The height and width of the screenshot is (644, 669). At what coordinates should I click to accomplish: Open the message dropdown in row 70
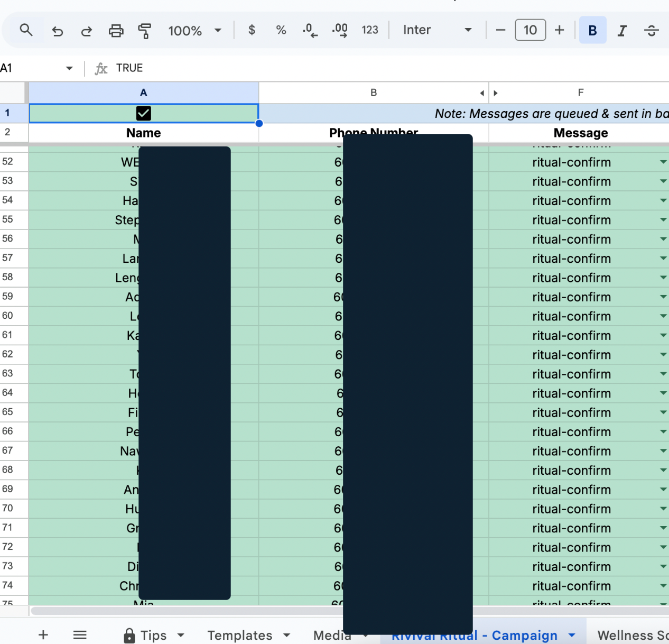(x=663, y=509)
